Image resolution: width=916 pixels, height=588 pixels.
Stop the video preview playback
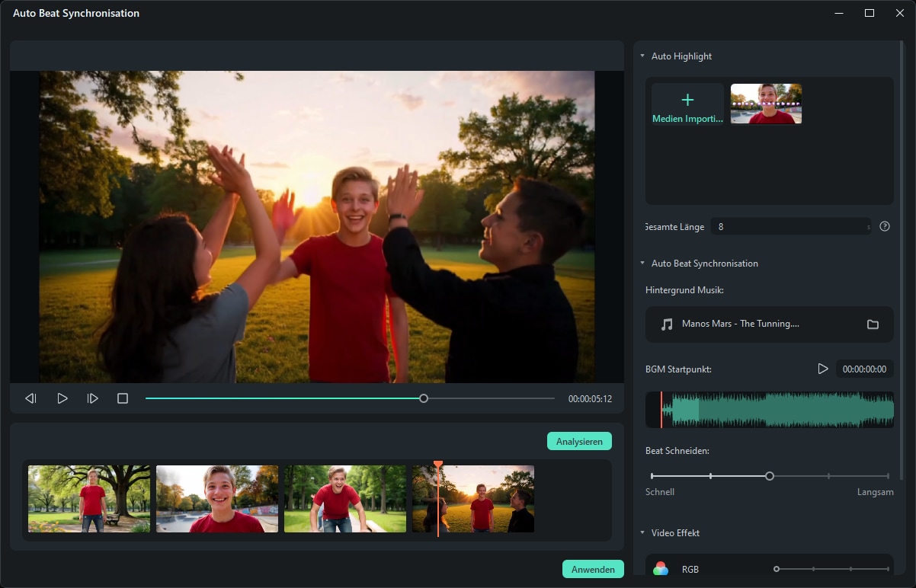[x=123, y=398]
